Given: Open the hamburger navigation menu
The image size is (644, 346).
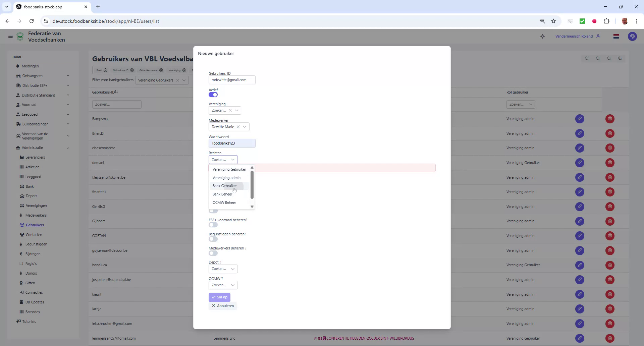Looking at the screenshot, I should pyautogui.click(x=10, y=36).
